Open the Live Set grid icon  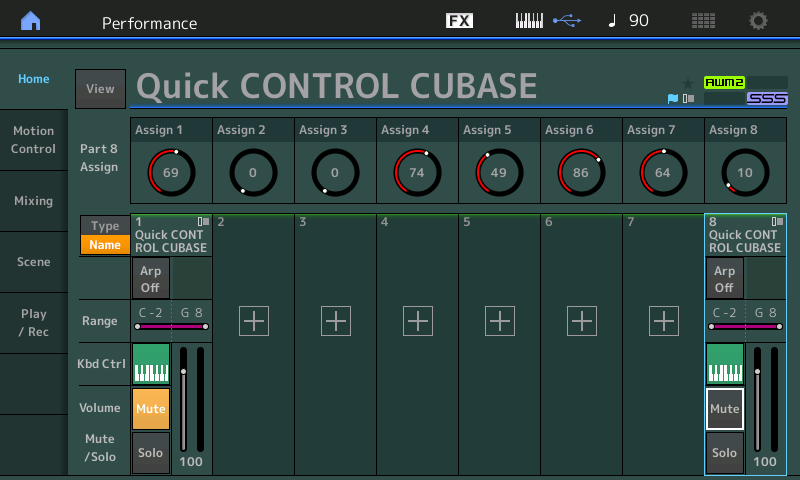703,21
